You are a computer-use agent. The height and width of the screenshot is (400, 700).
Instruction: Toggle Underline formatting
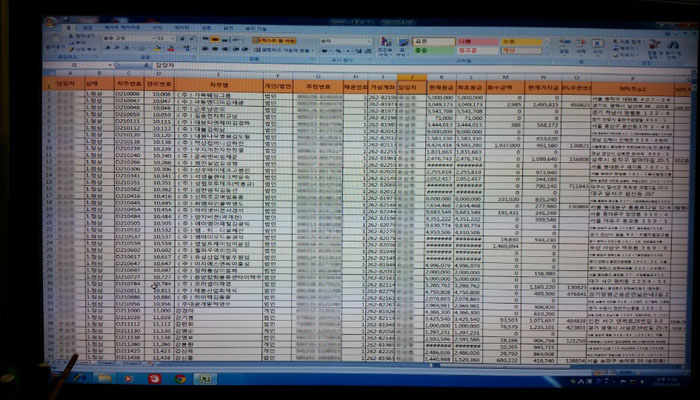(126, 48)
